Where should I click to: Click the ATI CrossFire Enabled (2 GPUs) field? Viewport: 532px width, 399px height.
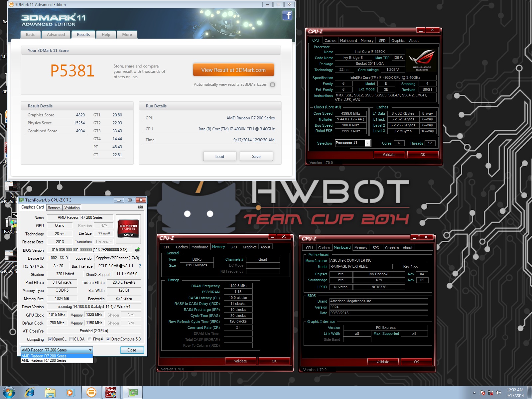(94, 331)
